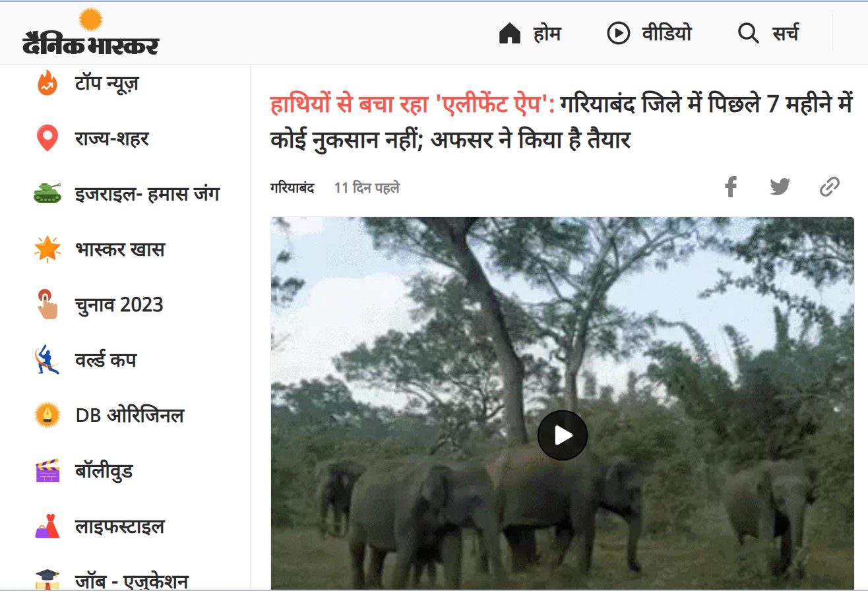Click the cricket batsman icon for वर्ल्ड कप
The image size is (868, 591).
(47, 360)
